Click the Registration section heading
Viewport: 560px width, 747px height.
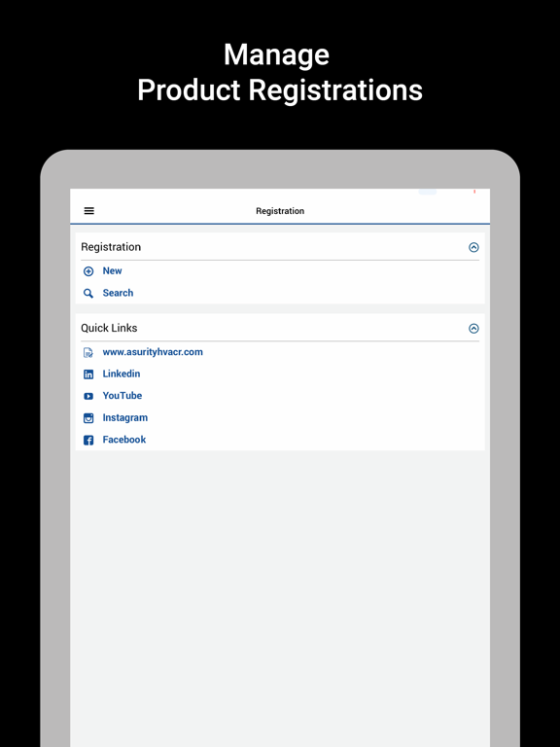coord(111,247)
